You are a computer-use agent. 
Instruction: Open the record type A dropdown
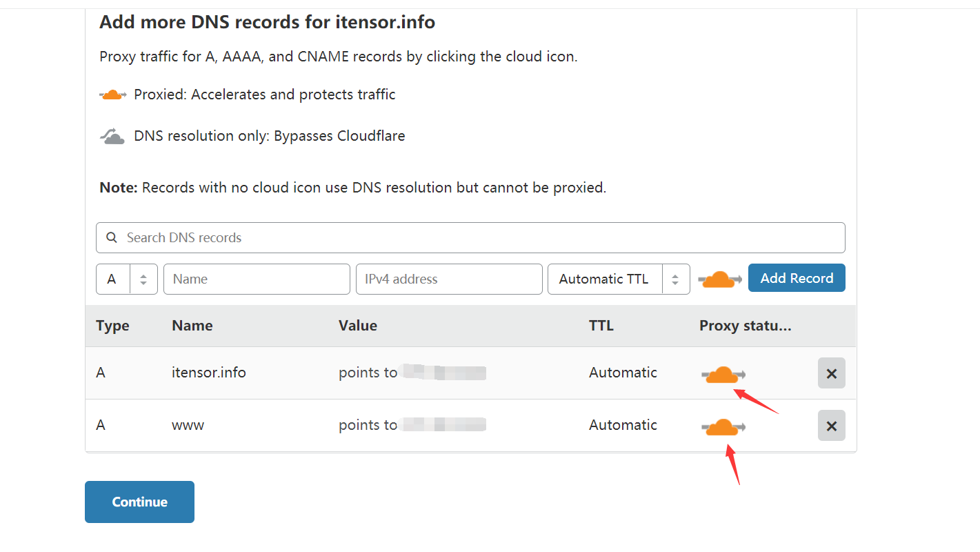click(126, 279)
